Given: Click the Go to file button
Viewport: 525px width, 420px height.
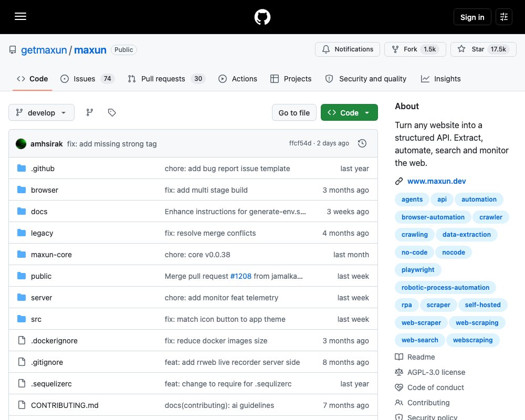Looking at the screenshot, I should coord(294,112).
